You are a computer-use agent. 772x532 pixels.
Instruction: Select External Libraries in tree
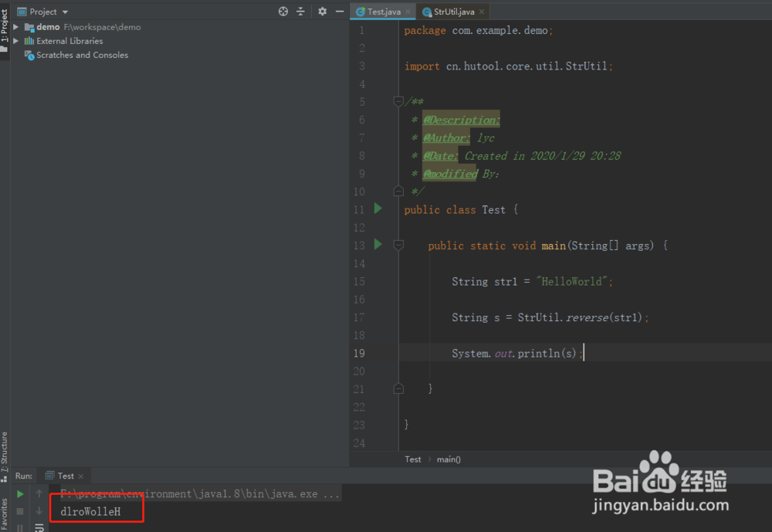[x=69, y=41]
